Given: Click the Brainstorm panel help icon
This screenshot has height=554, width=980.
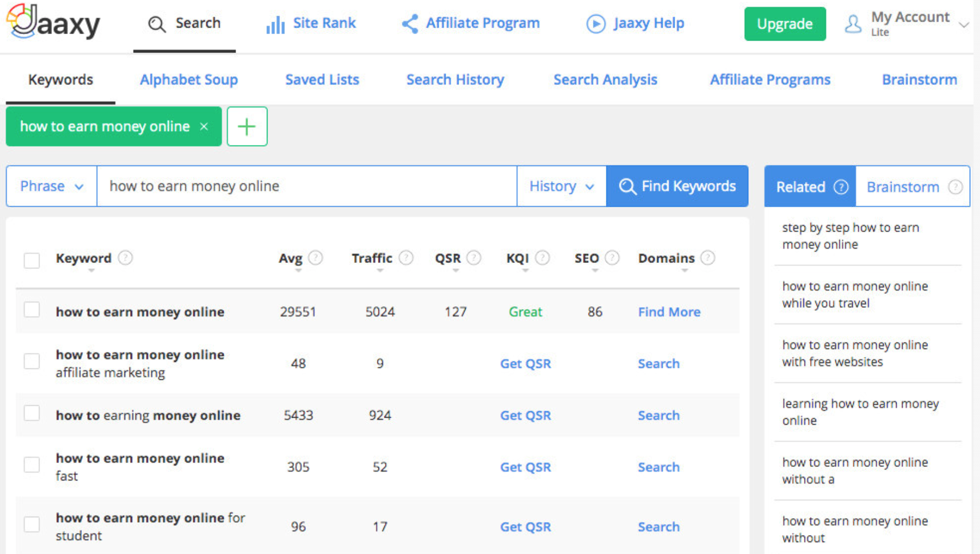Looking at the screenshot, I should point(956,187).
